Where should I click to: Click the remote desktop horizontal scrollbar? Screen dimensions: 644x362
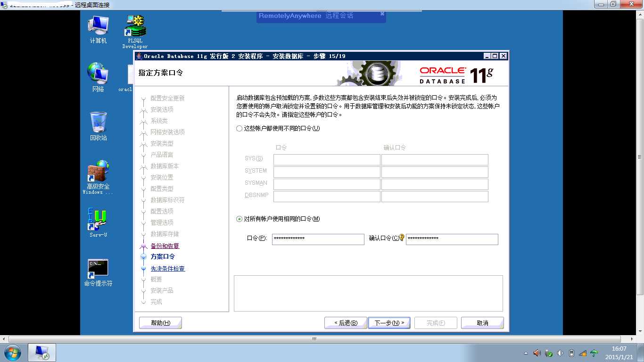314,339
